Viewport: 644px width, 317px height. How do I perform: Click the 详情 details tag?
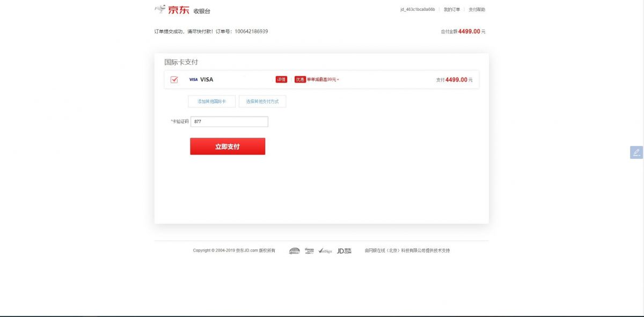[x=281, y=79]
